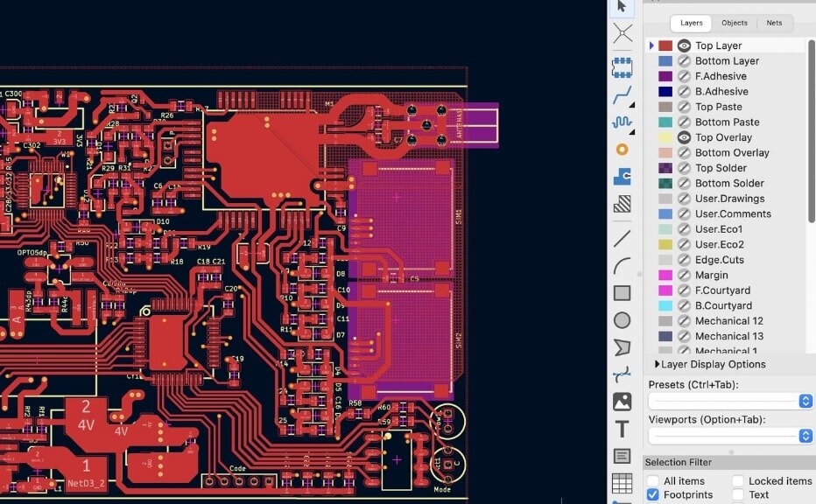Hide the Top Layer

[x=684, y=45]
